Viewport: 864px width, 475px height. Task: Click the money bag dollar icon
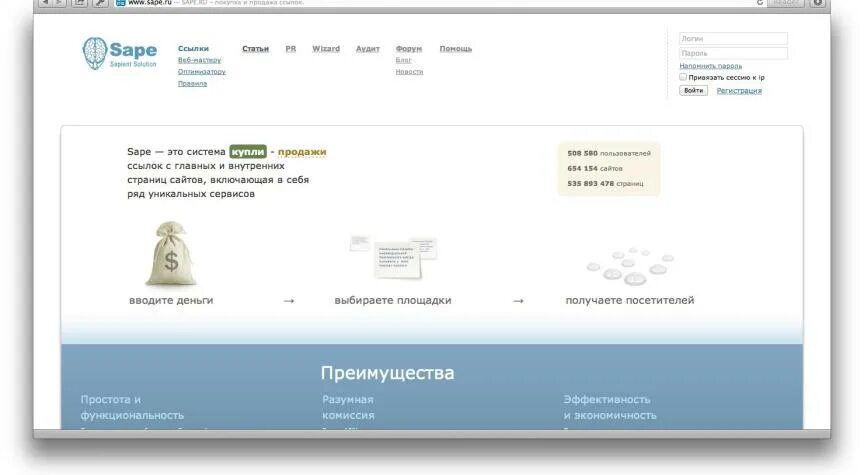[171, 254]
